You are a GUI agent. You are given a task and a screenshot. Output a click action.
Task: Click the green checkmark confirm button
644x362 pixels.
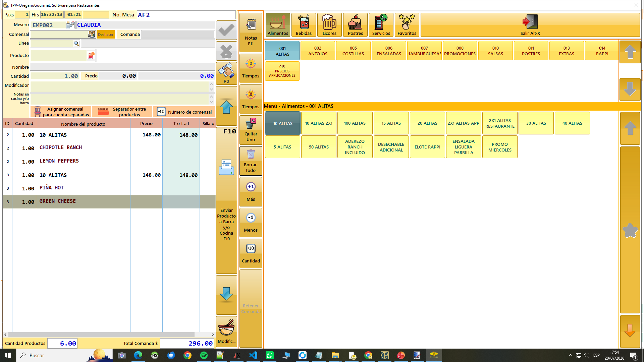(x=226, y=31)
